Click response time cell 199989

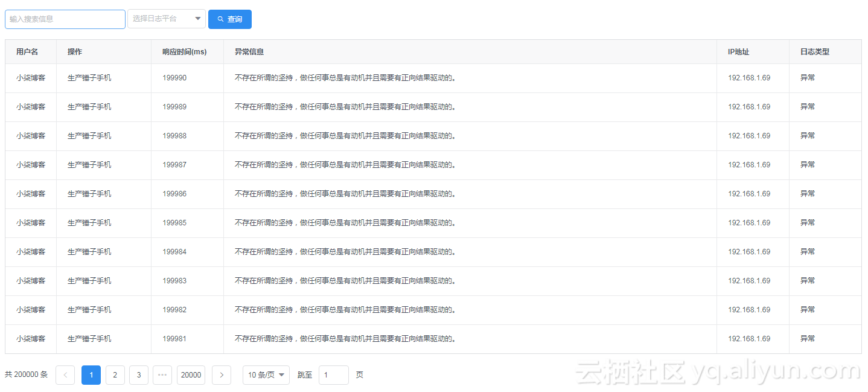[x=174, y=107]
